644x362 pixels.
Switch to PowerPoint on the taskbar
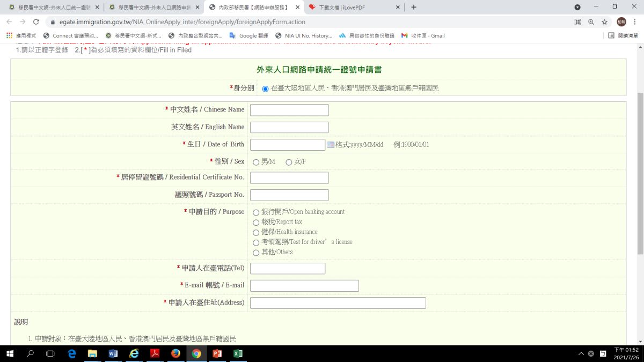pyautogui.click(x=217, y=353)
